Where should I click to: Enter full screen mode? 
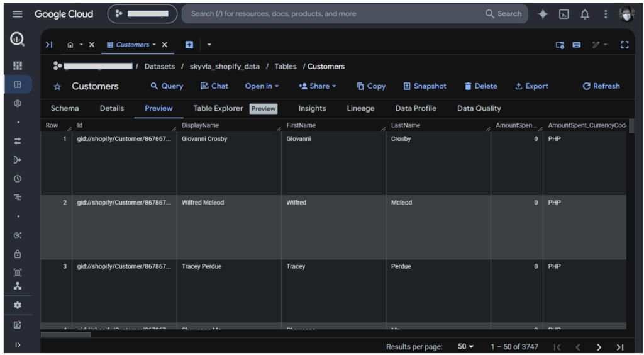(x=625, y=45)
